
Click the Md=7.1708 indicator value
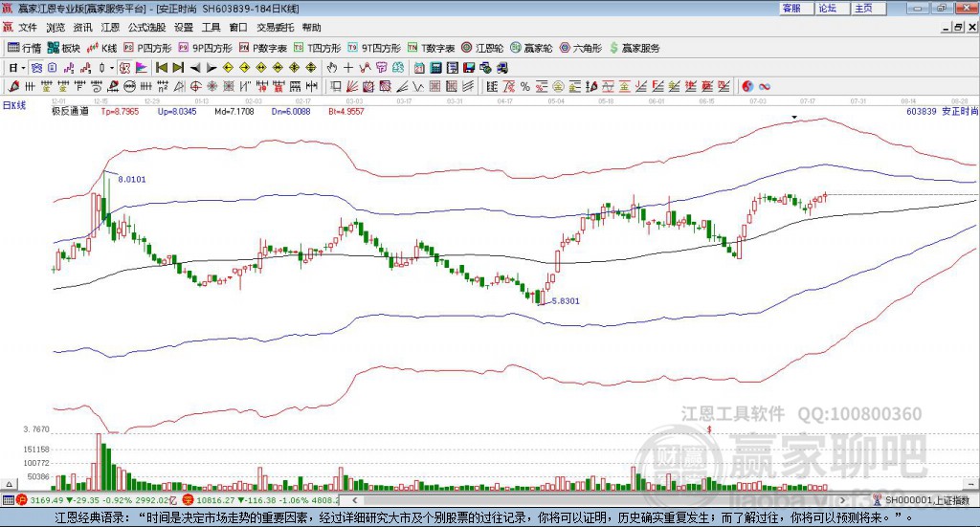coord(234,111)
